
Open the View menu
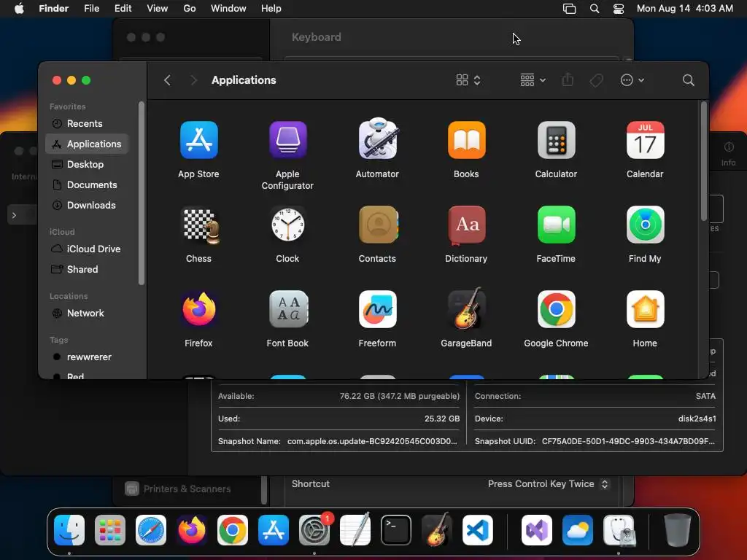click(x=158, y=9)
